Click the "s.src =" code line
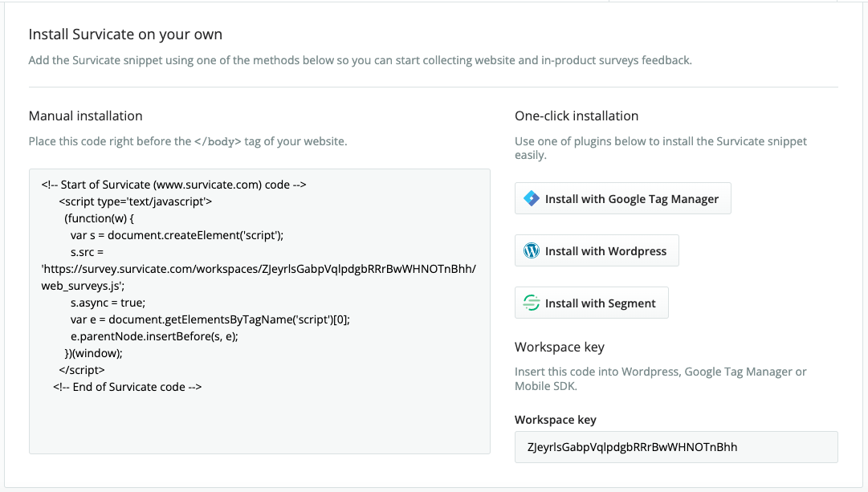This screenshot has width=868, height=492. (87, 252)
